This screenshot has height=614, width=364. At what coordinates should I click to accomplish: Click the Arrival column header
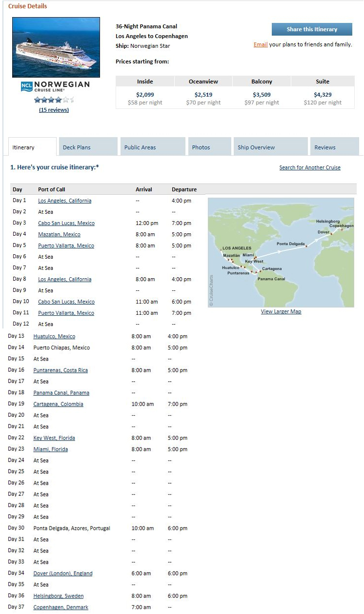[144, 189]
